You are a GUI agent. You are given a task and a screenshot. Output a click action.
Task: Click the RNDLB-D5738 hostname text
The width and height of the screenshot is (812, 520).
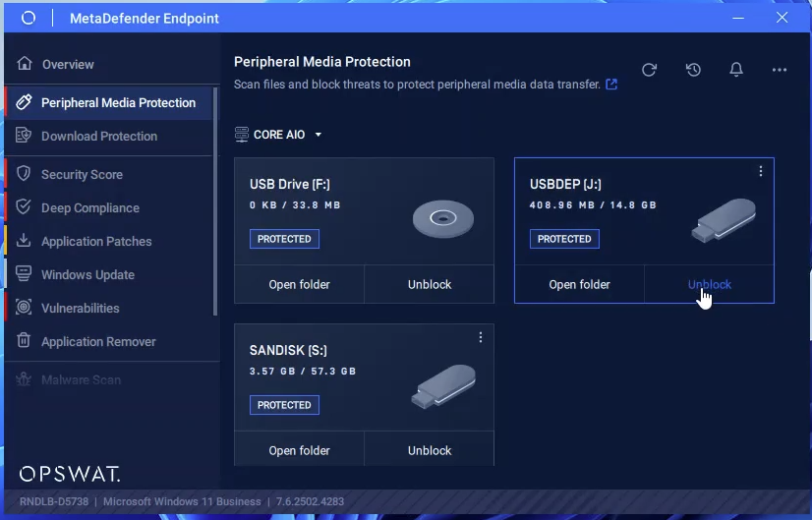click(54, 501)
